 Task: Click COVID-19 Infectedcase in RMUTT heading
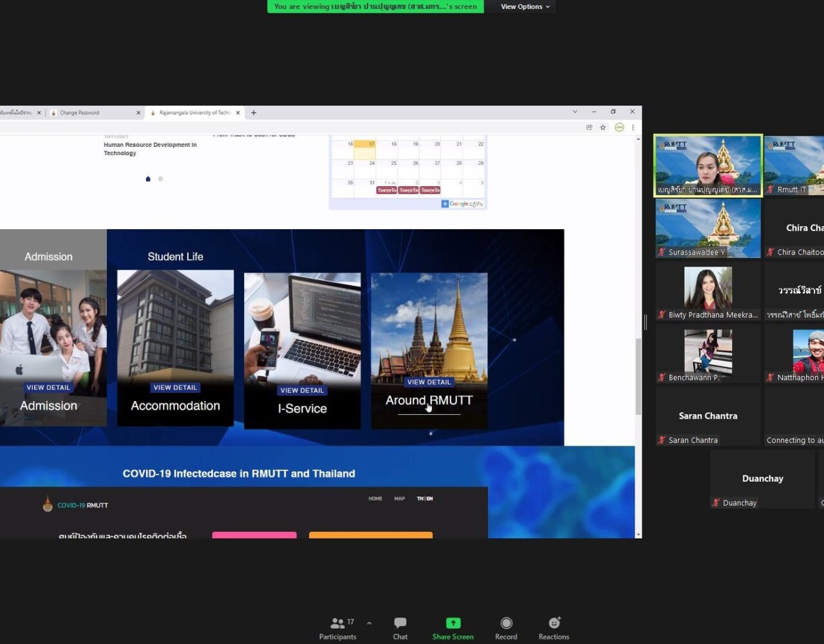[x=239, y=473]
